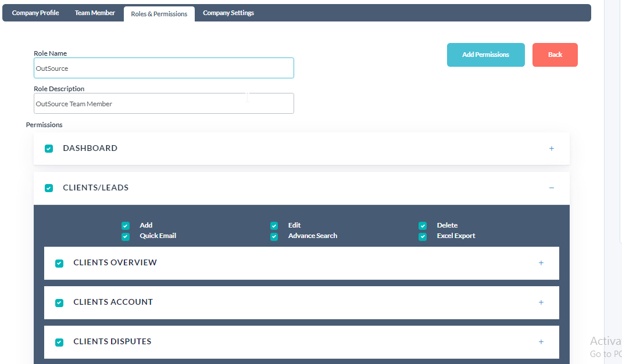This screenshot has width=622, height=364.
Task: Open the Company Settings tab
Action: point(228,13)
